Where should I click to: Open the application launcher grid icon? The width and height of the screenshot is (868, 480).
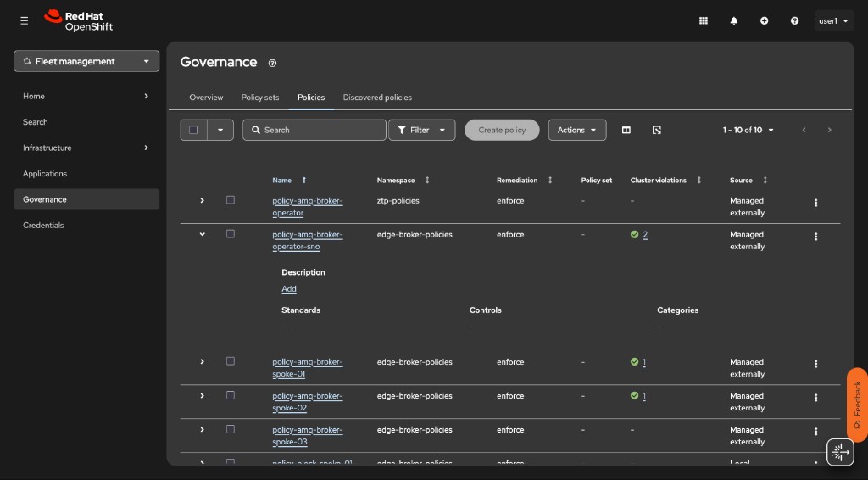click(703, 20)
